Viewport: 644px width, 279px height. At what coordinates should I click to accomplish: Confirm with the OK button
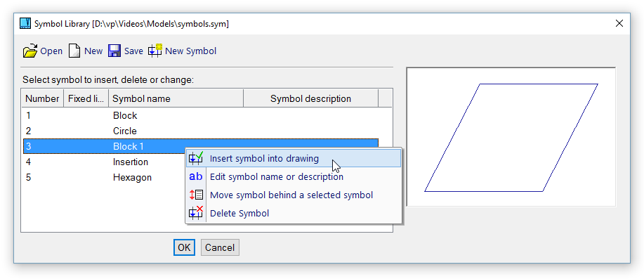click(184, 247)
